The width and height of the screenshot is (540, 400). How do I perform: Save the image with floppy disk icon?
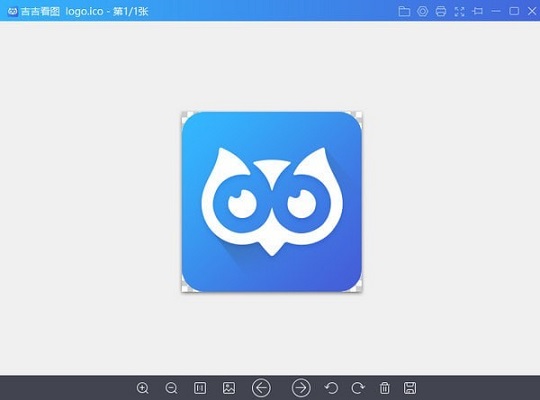(410, 388)
